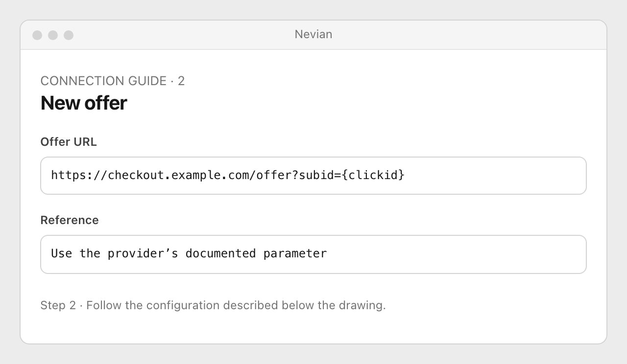The height and width of the screenshot is (364, 627).
Task: Click the "CONNECTION GUIDE · 2" label
Action: (113, 81)
